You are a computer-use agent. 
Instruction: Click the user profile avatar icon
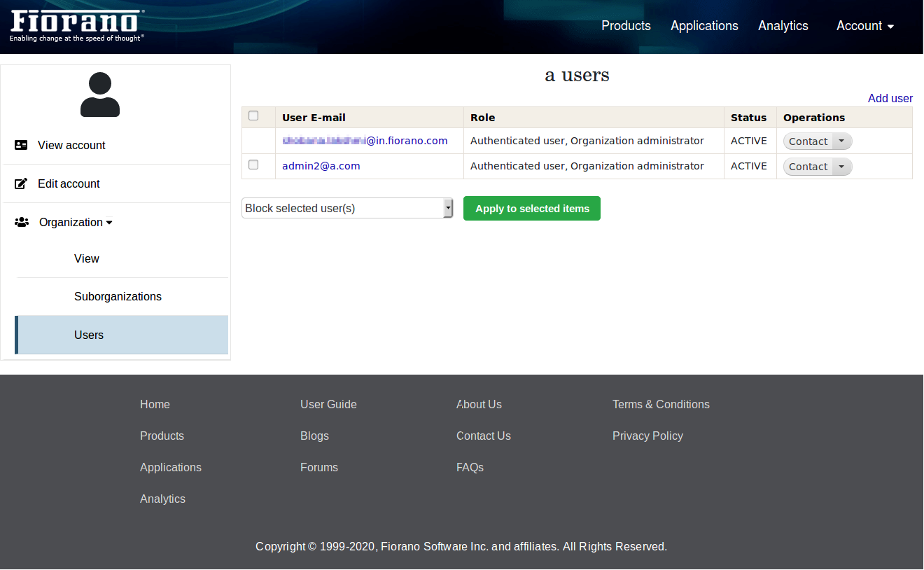point(100,95)
